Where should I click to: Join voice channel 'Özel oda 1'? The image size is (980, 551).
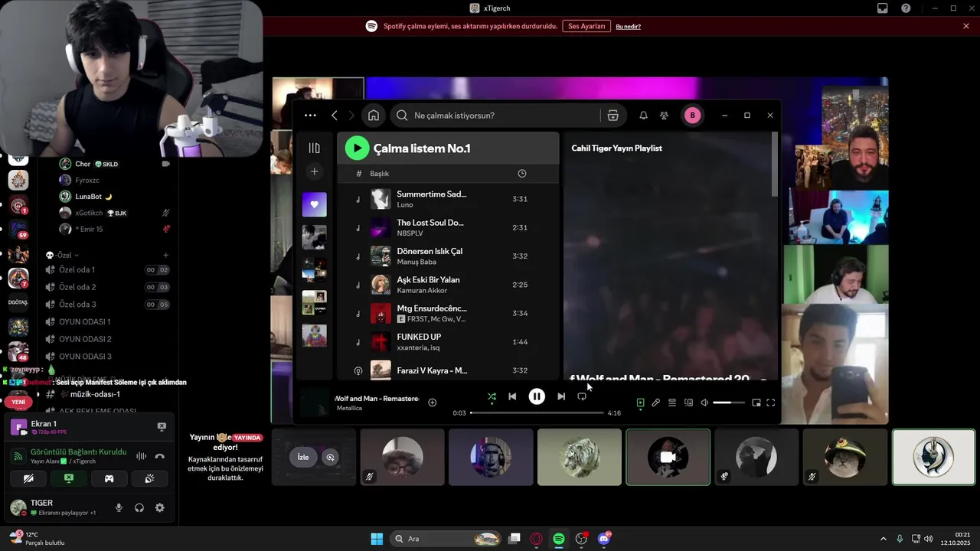coord(107,269)
